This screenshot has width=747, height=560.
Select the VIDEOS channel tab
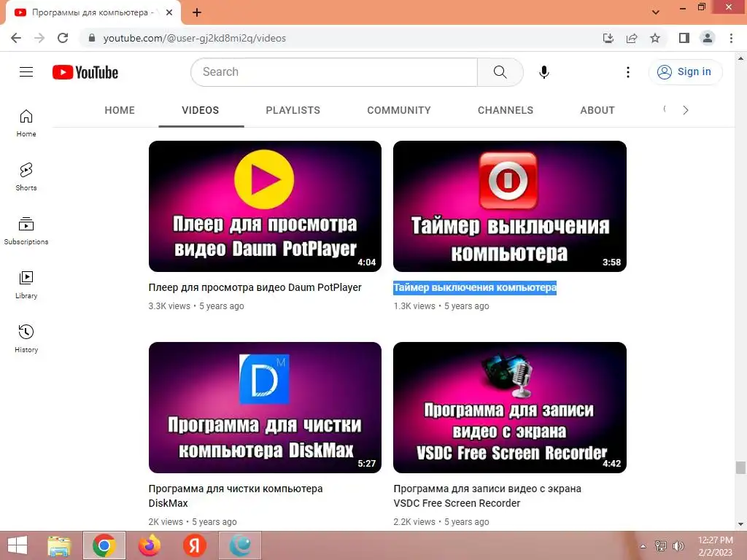click(200, 111)
